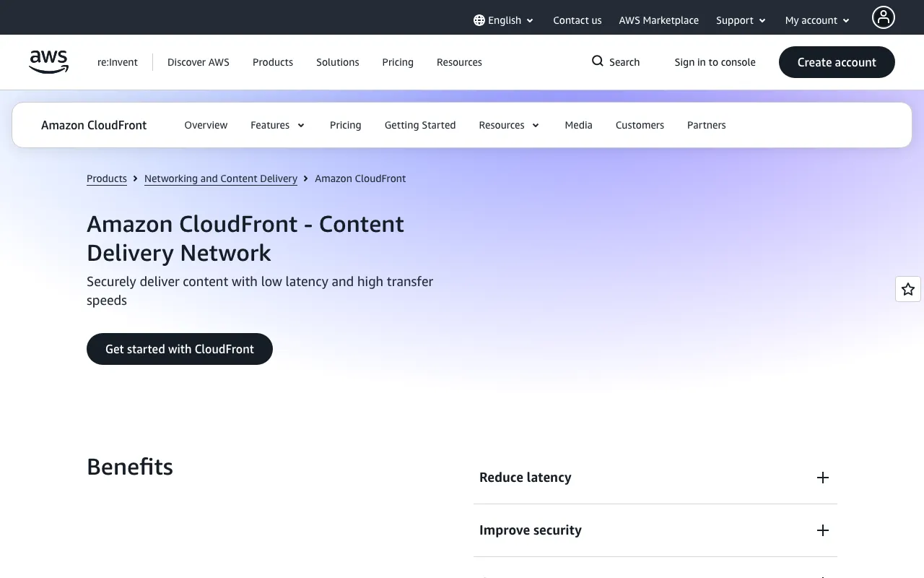Image resolution: width=924 pixels, height=578 pixels.
Task: Click the AWS logo
Action: tap(49, 62)
